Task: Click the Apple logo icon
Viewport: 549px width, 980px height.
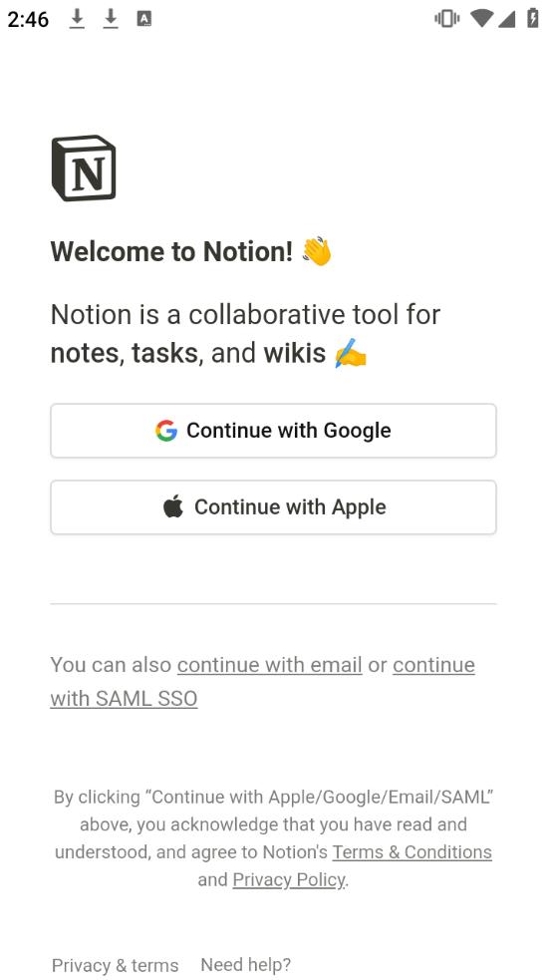Action: click(173, 506)
